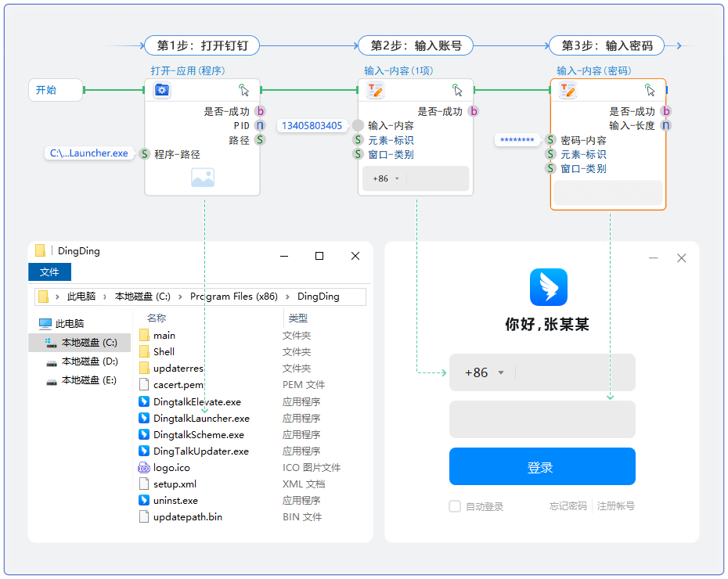Select the logo.ico file

click(x=171, y=468)
